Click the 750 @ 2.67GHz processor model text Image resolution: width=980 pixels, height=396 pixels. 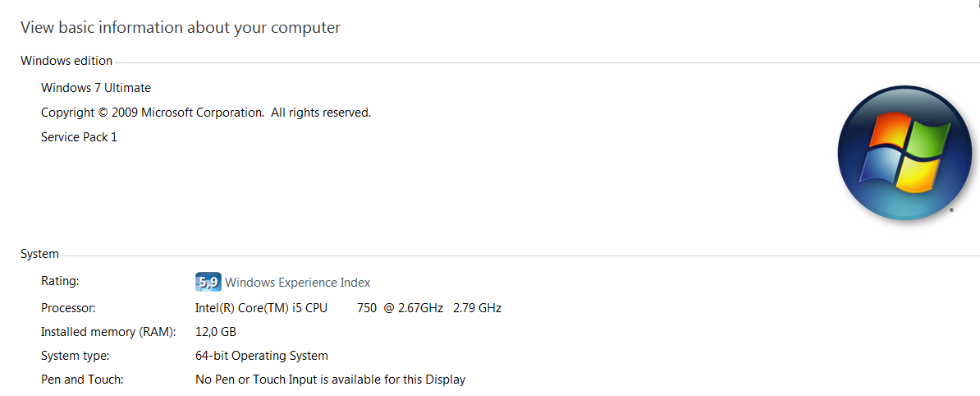(401, 308)
